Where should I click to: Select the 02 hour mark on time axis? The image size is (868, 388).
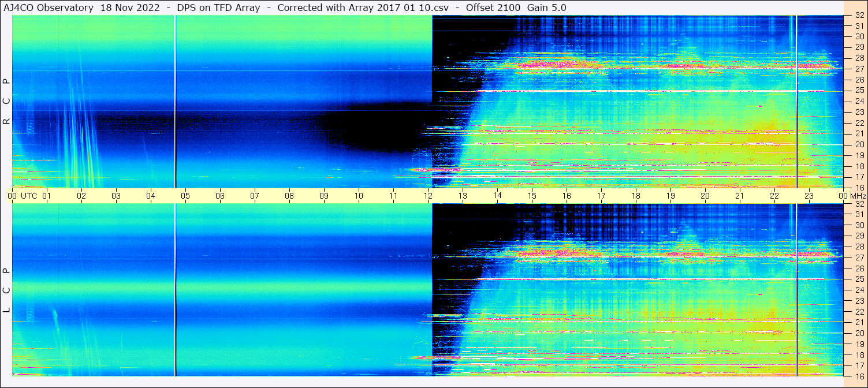click(x=81, y=196)
